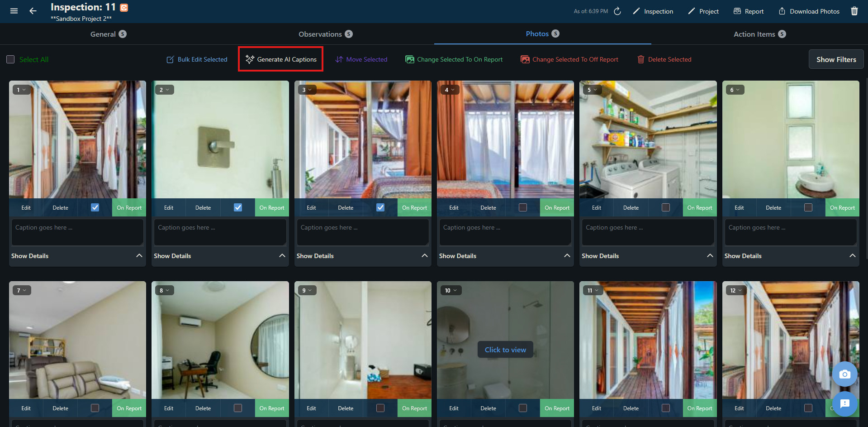
Task: Check the selection box for photo 10
Action: (x=523, y=408)
